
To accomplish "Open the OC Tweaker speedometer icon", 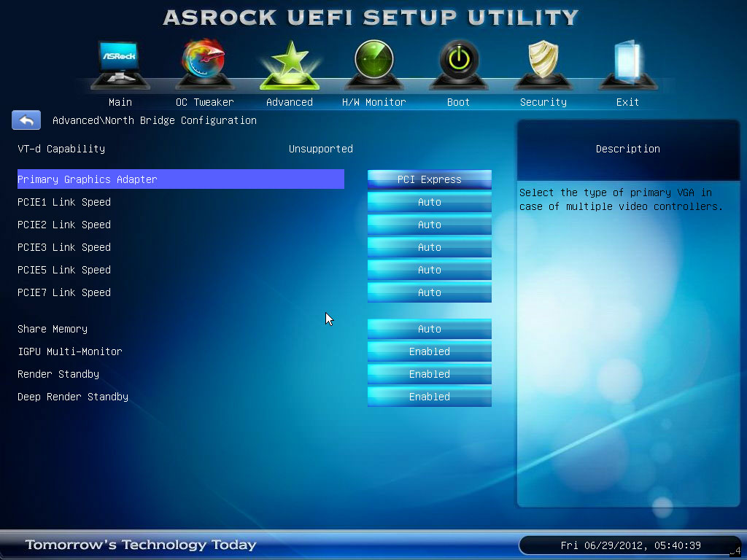I will 204,65.
